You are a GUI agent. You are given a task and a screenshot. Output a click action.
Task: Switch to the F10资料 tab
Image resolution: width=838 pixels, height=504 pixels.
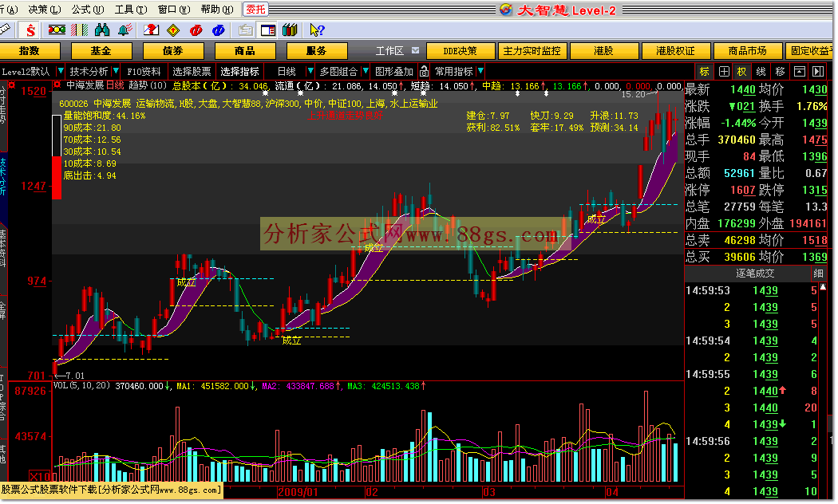[144, 72]
